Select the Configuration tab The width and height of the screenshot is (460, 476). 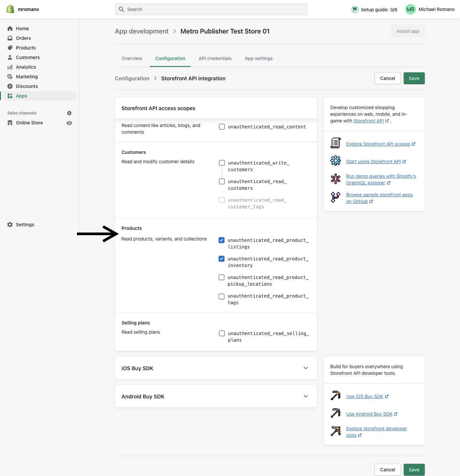click(170, 58)
